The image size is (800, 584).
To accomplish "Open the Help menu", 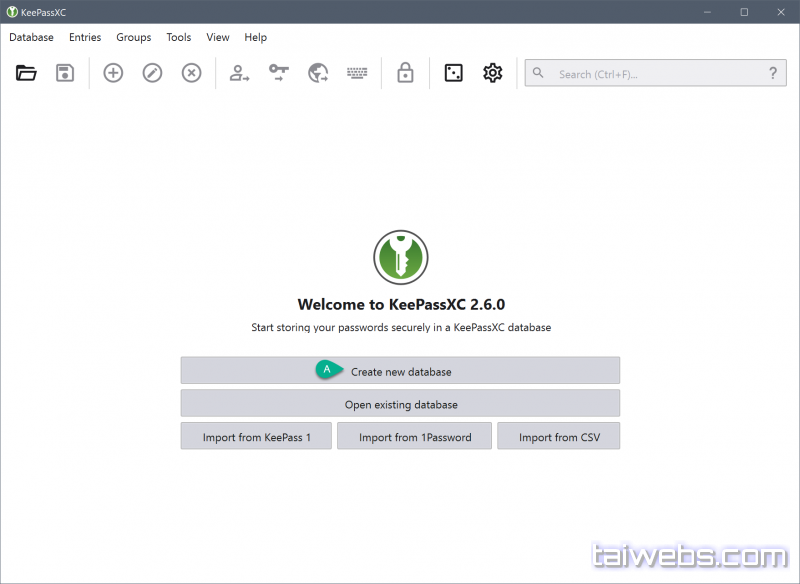I will pyautogui.click(x=256, y=37).
